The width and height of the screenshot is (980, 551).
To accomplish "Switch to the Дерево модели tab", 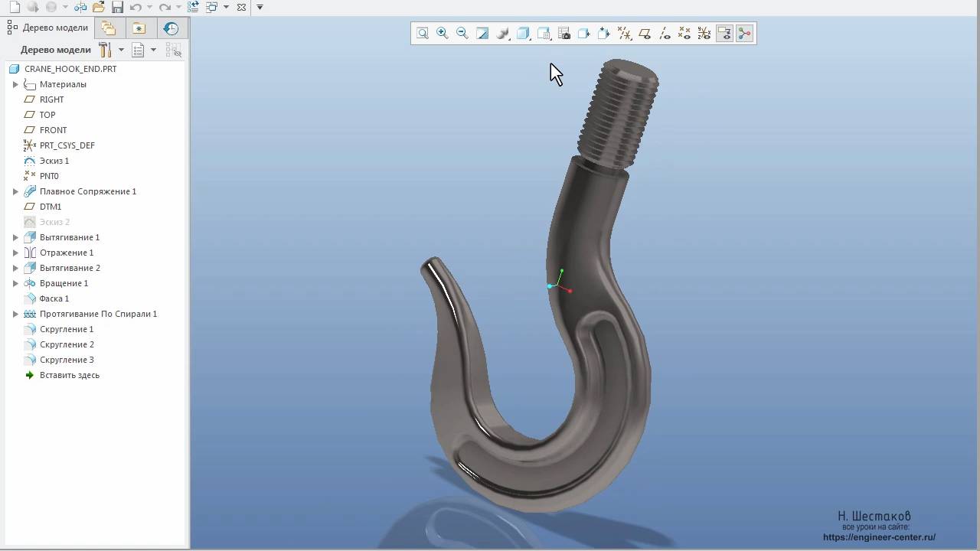I will click(x=48, y=28).
